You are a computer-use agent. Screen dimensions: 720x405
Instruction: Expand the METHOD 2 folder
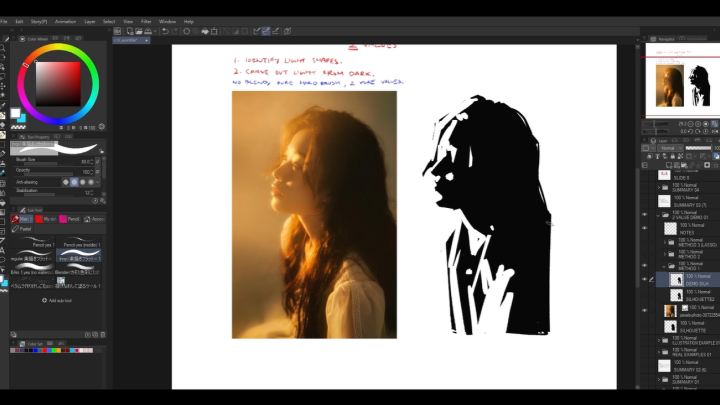pos(665,254)
